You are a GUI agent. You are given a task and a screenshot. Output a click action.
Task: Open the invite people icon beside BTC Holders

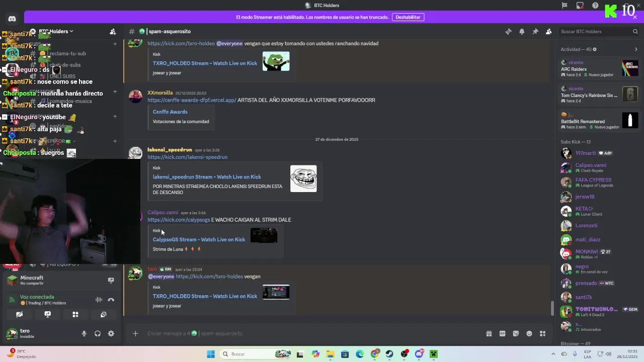(x=113, y=31)
